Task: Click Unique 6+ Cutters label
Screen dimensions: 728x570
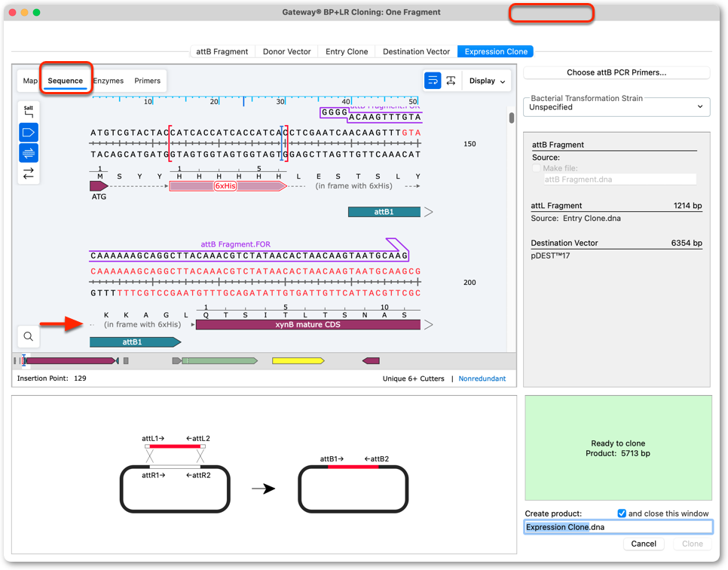Action: [413, 378]
